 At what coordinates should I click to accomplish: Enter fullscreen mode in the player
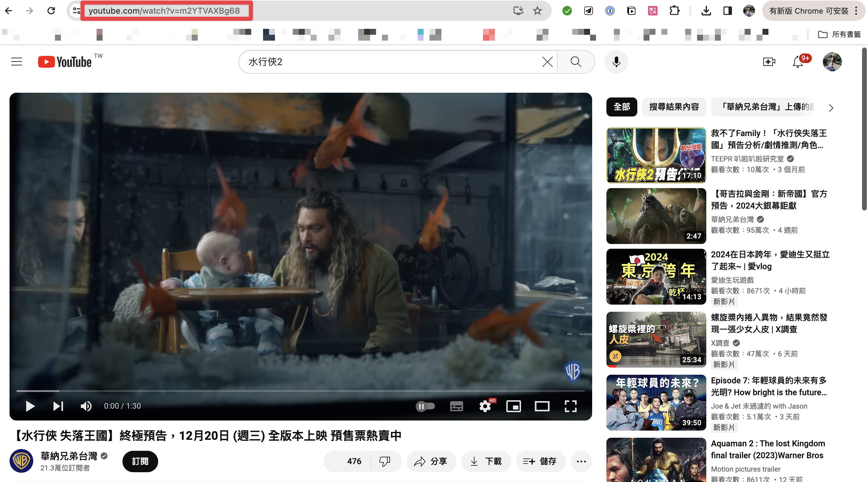(570, 406)
